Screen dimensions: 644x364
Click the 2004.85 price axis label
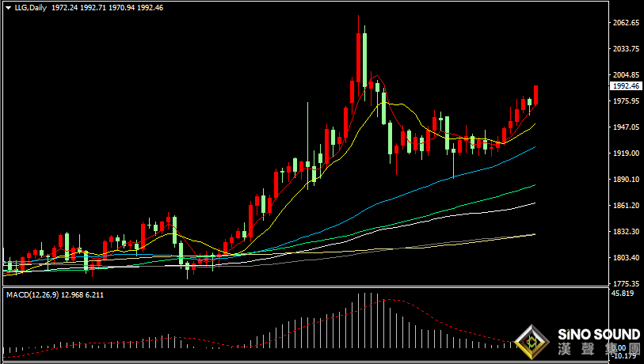[627, 74]
